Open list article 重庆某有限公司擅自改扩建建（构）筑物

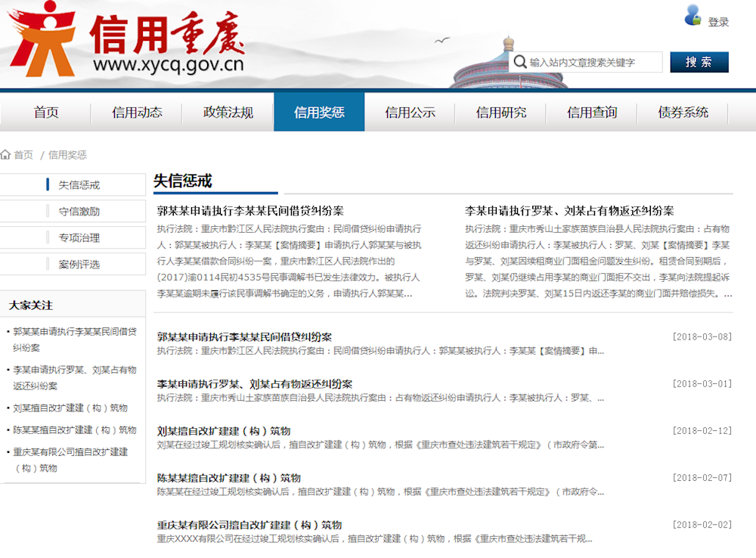click(x=249, y=525)
